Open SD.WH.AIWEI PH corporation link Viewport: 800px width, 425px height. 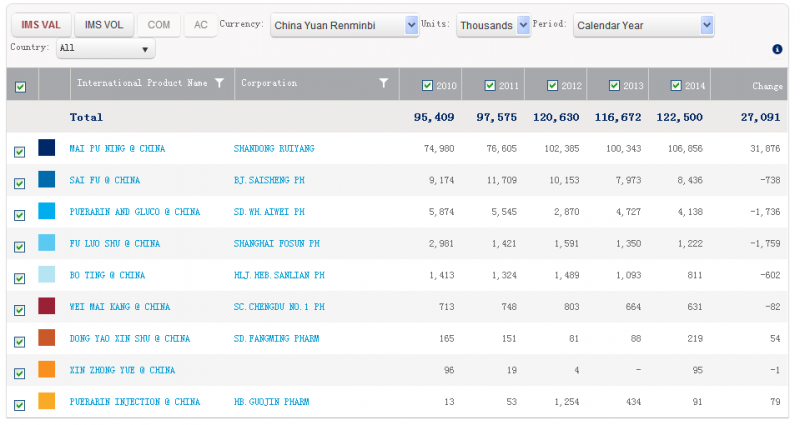click(269, 212)
